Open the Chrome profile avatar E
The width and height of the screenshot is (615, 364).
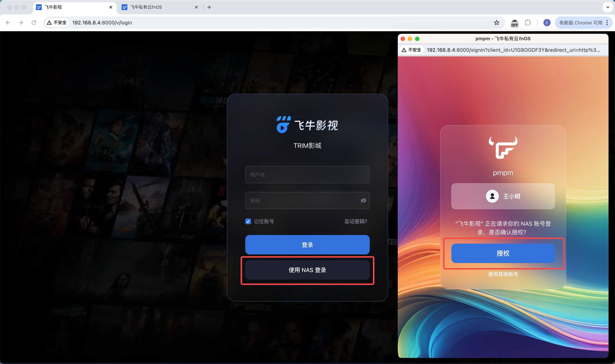point(547,23)
